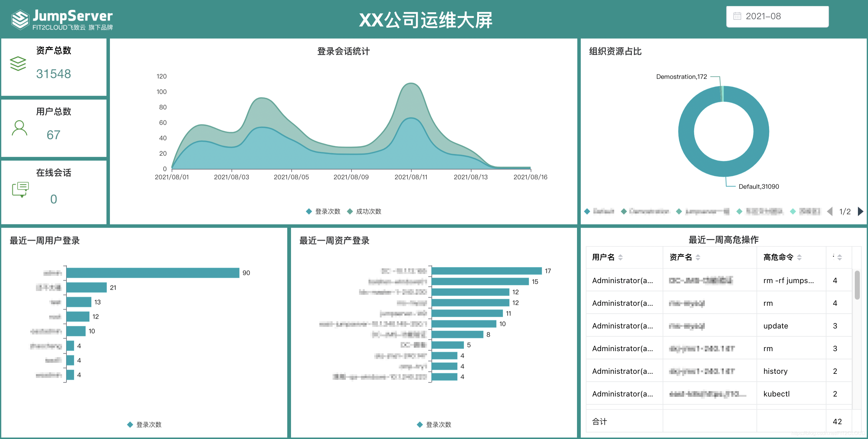Toggle 成功次数 legend in session statistics chart
Viewport: 868px width, 439px height.
point(364,211)
